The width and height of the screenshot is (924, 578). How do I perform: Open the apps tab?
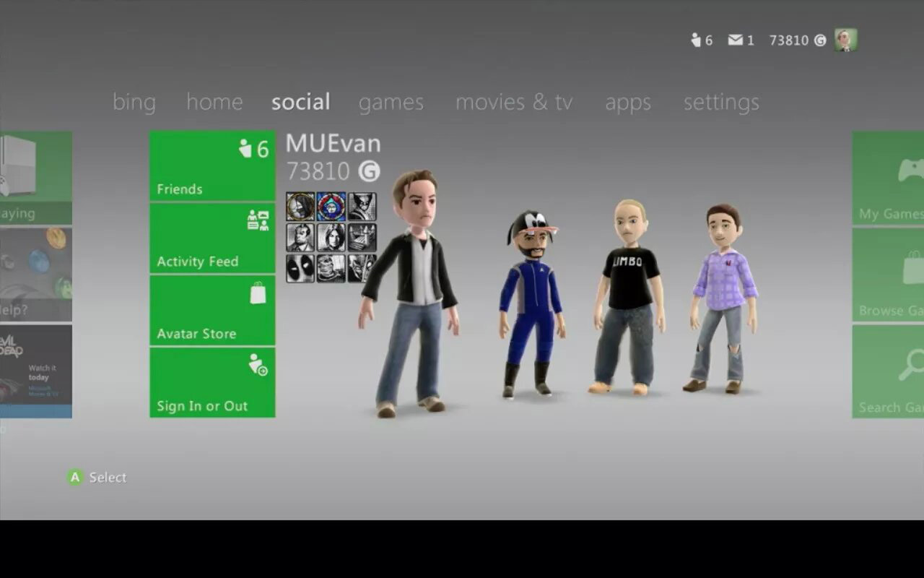coord(628,103)
